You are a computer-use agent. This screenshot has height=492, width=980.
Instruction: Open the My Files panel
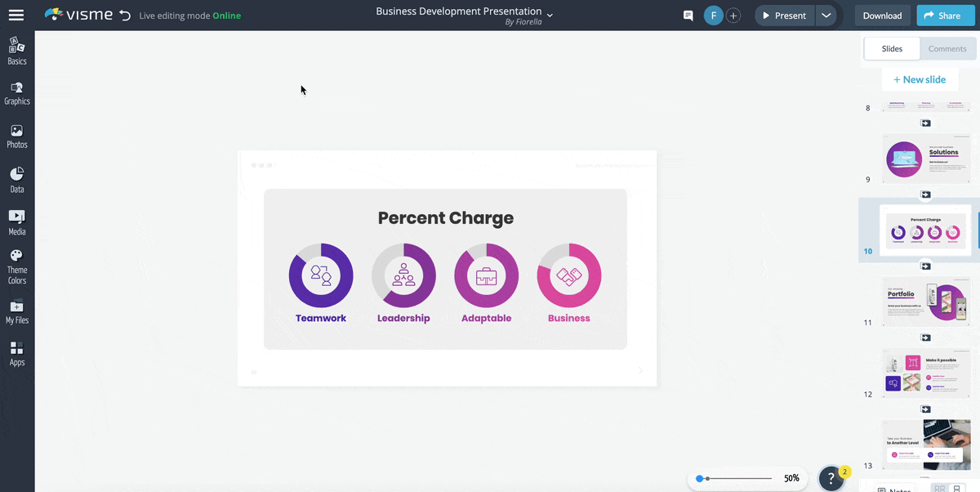point(16,311)
